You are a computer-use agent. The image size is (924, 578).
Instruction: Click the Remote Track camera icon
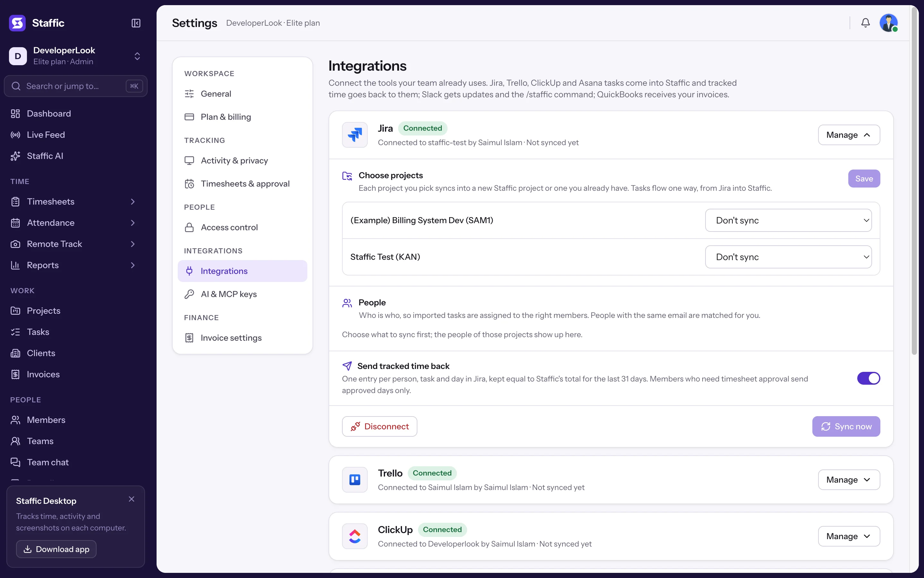15,244
